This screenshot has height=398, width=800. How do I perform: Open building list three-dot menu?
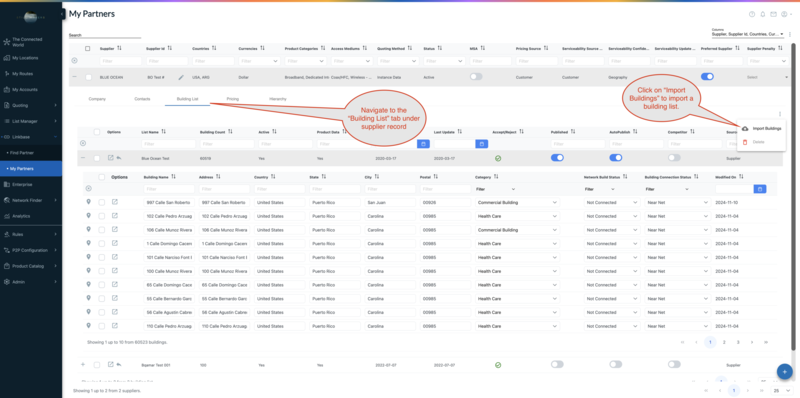click(x=780, y=114)
